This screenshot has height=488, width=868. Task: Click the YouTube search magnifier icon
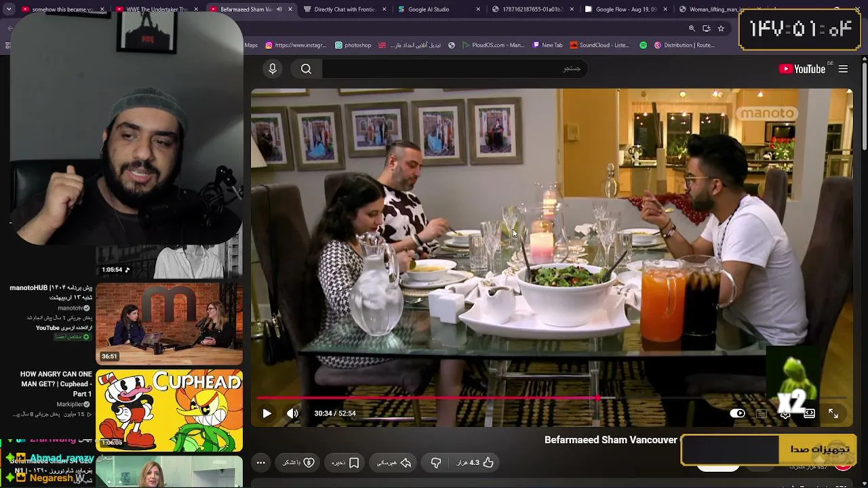pos(306,68)
